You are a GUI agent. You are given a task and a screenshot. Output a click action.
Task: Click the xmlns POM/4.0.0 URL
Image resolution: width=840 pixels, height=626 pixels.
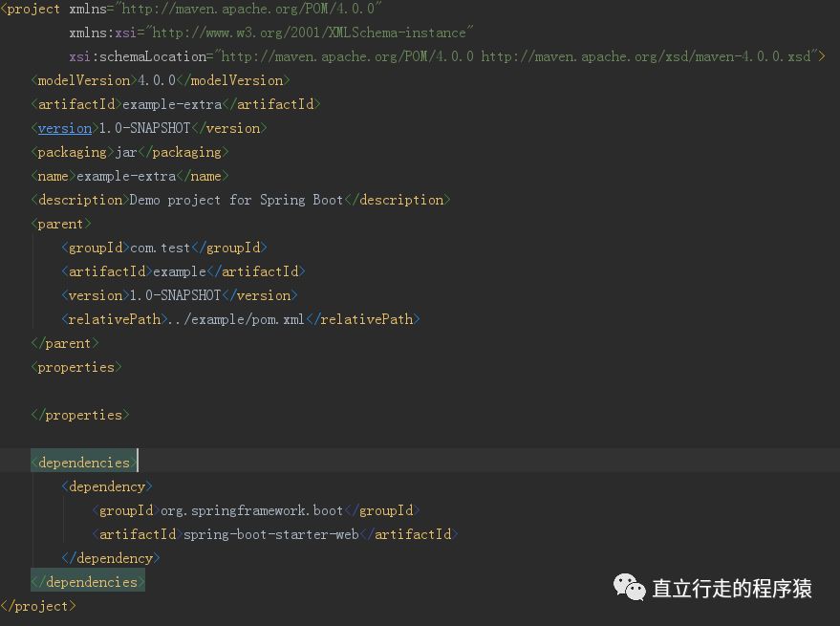(248, 10)
